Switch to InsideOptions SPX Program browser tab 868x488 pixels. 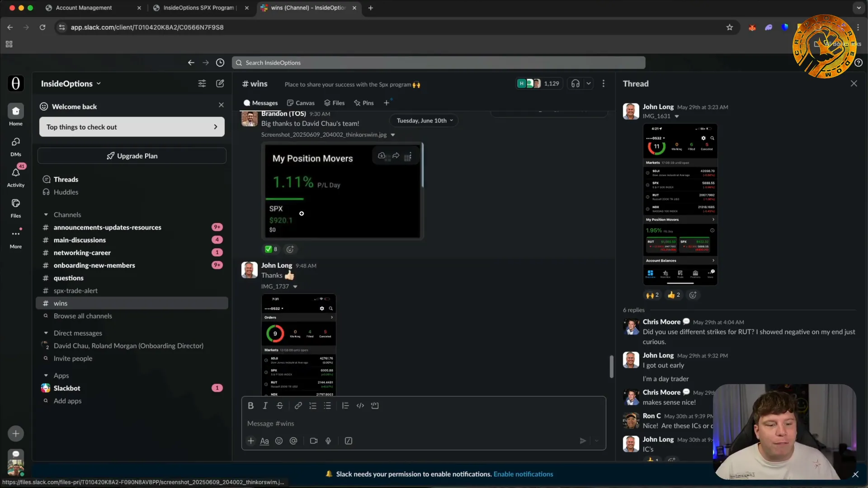[201, 8]
